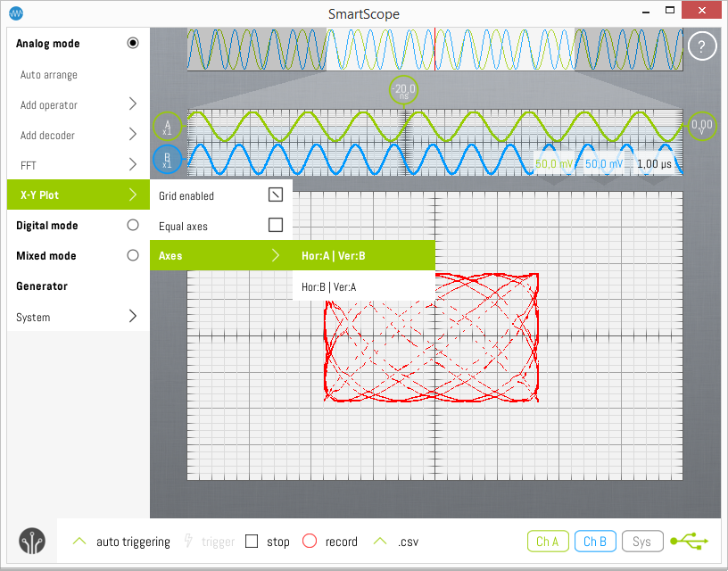Click the waveform overview strip at top
The height and width of the screenshot is (571, 728).
pos(434,50)
